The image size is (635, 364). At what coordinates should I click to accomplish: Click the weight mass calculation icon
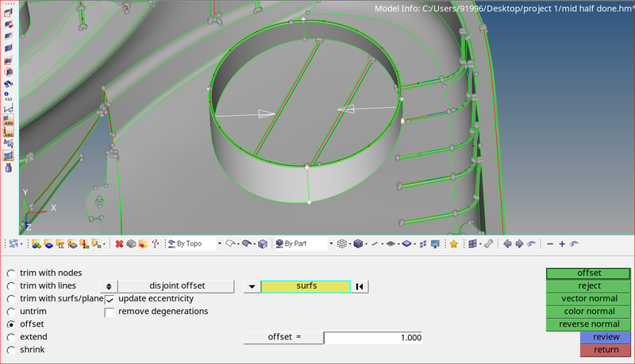tap(8, 168)
